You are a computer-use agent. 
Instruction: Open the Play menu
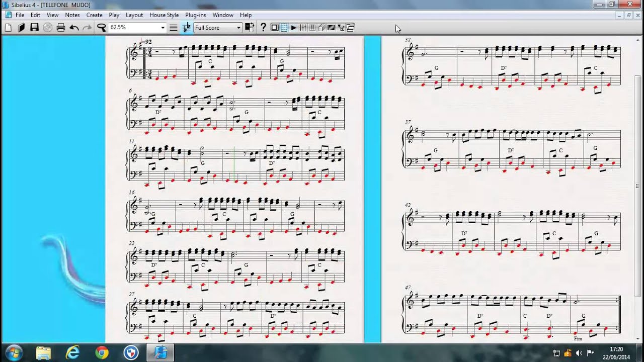click(x=114, y=15)
